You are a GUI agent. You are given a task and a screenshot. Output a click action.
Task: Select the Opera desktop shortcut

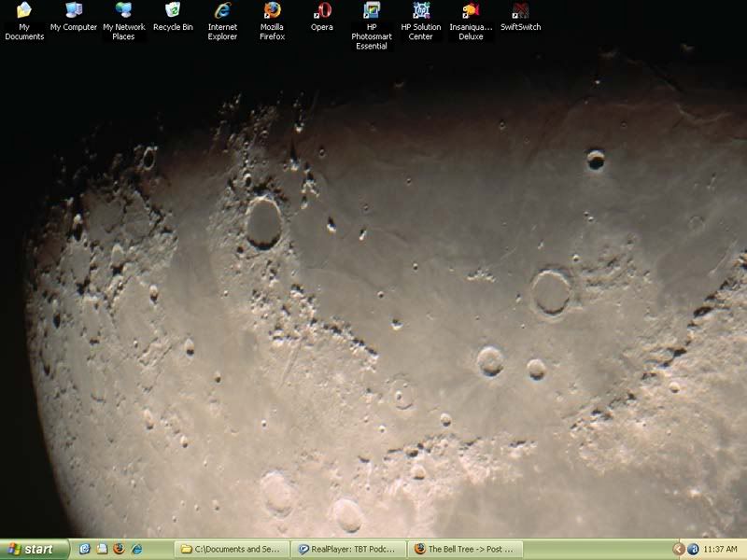coord(322,16)
